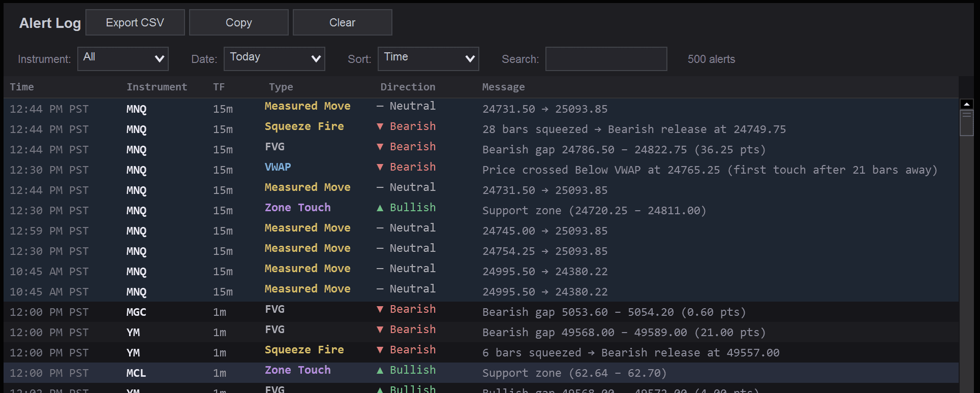
Task: Open the Sort dropdown set to Time
Action: point(428,59)
